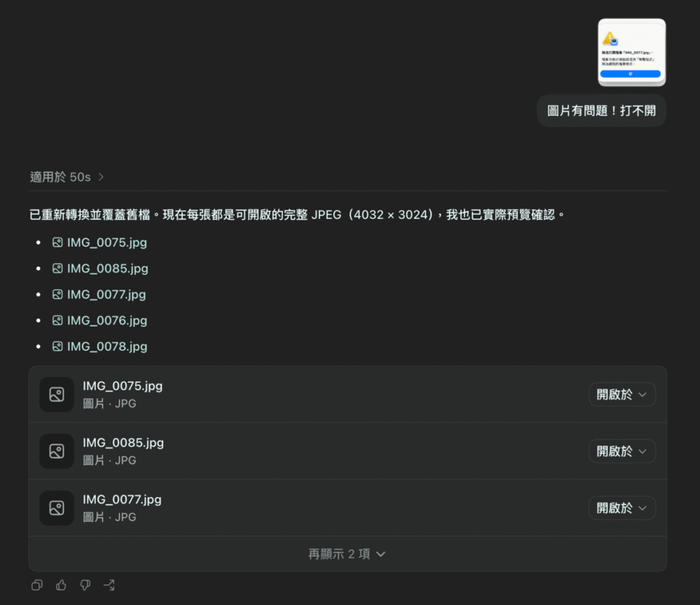This screenshot has width=700, height=605.
Task: Open IMG_0077.jpg link in bullet list
Action: click(x=107, y=294)
